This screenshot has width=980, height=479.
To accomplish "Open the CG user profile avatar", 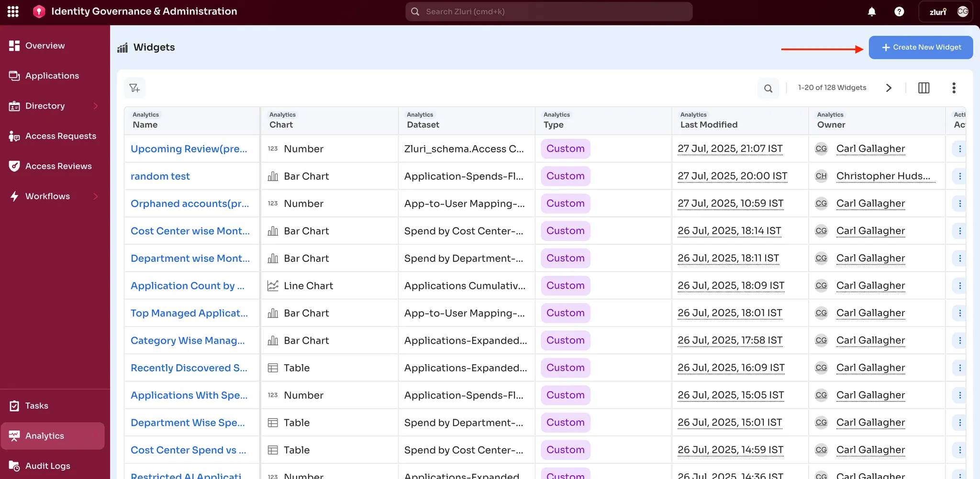I will click(963, 11).
